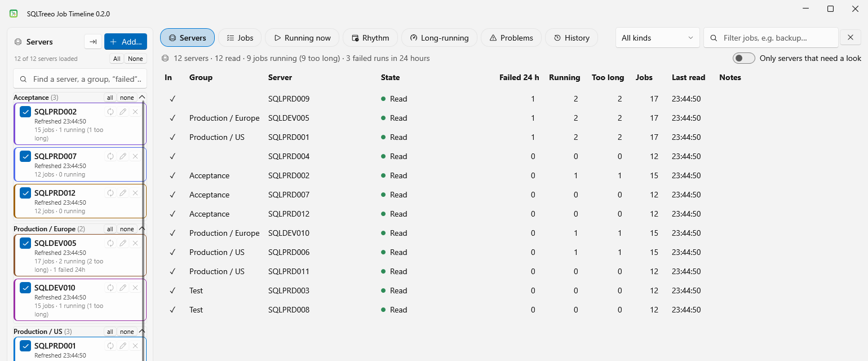Edit the SQLPRD012 server entry
The image size is (868, 361).
123,193
